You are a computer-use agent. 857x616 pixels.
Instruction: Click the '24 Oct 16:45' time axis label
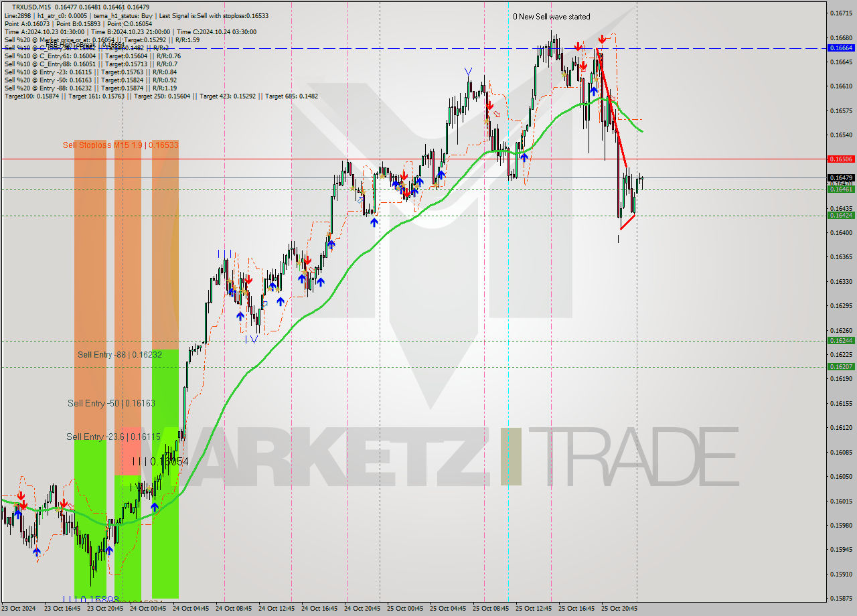321,609
